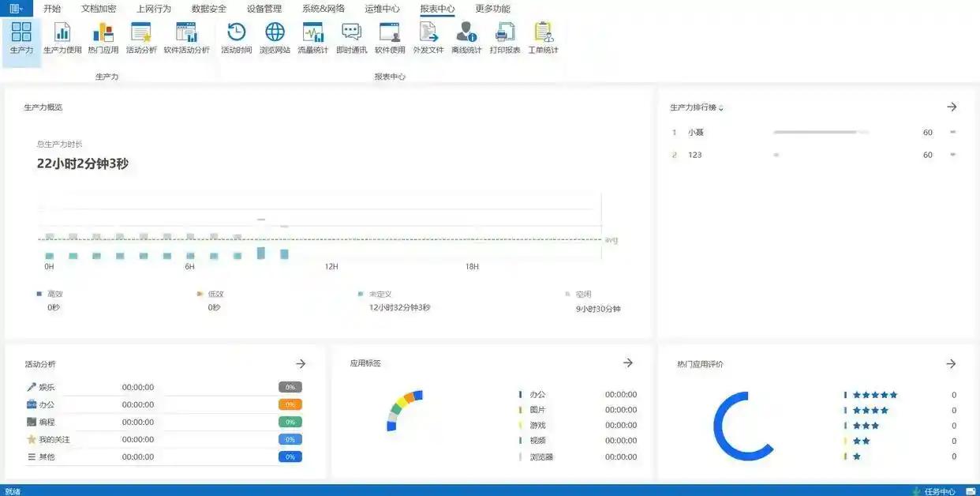Click the 其他 activity row
This screenshot has width=980, height=496.
pyautogui.click(x=164, y=457)
